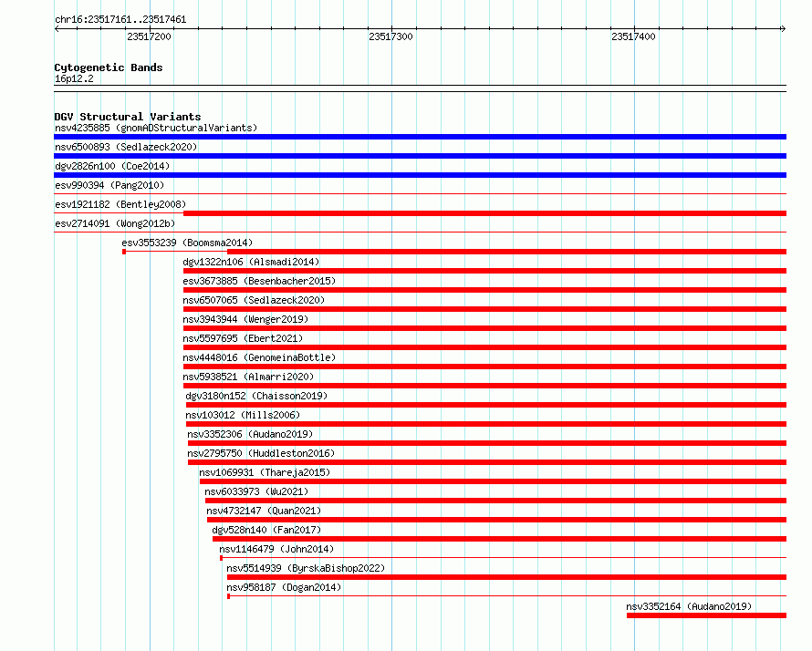The width and height of the screenshot is (812, 651).
Task: Click the thick red bar of esv1921182
Action: [484, 213]
